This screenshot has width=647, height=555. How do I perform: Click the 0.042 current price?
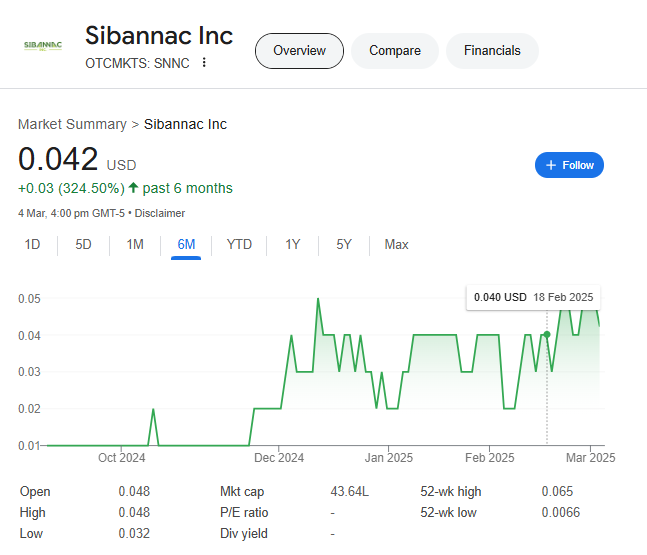(x=58, y=159)
